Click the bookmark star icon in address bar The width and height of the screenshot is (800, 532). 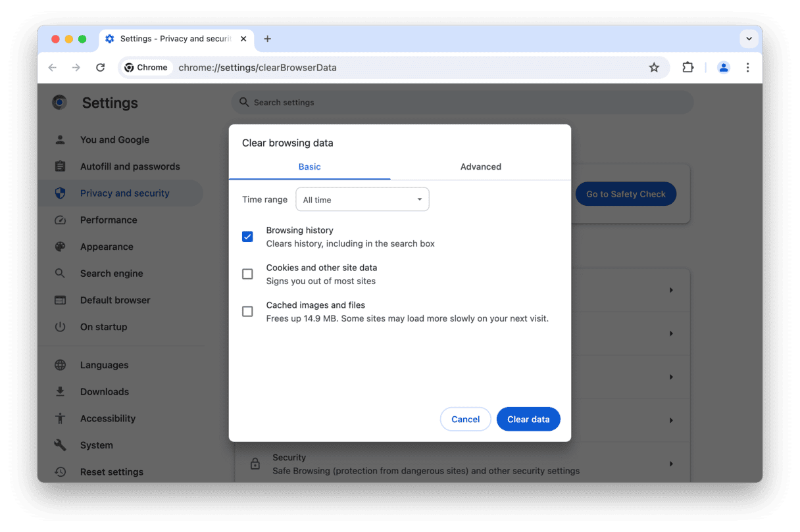(654, 67)
